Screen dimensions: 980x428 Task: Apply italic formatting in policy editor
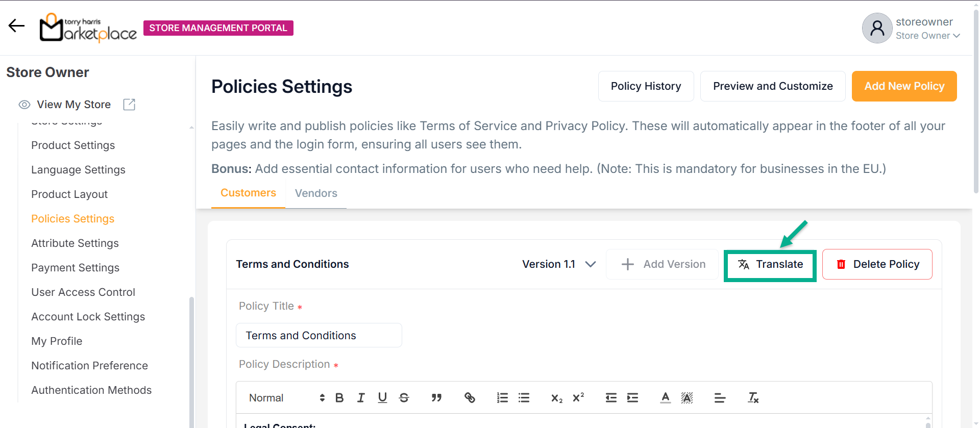click(361, 398)
